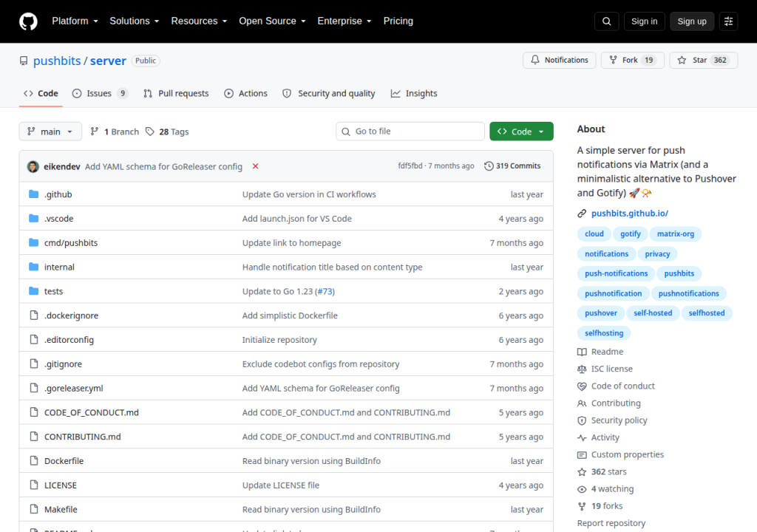Open the green Code dropdown button
757x532 pixels.
[x=521, y=132]
